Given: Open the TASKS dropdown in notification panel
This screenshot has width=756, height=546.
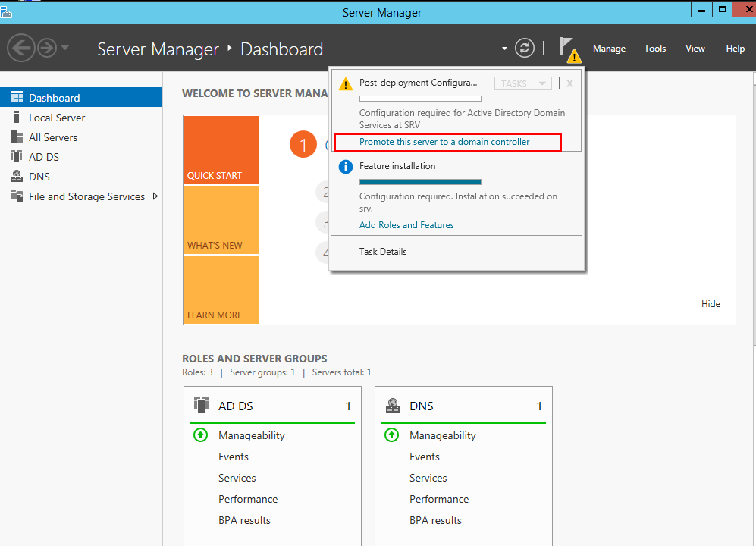Looking at the screenshot, I should [x=522, y=84].
